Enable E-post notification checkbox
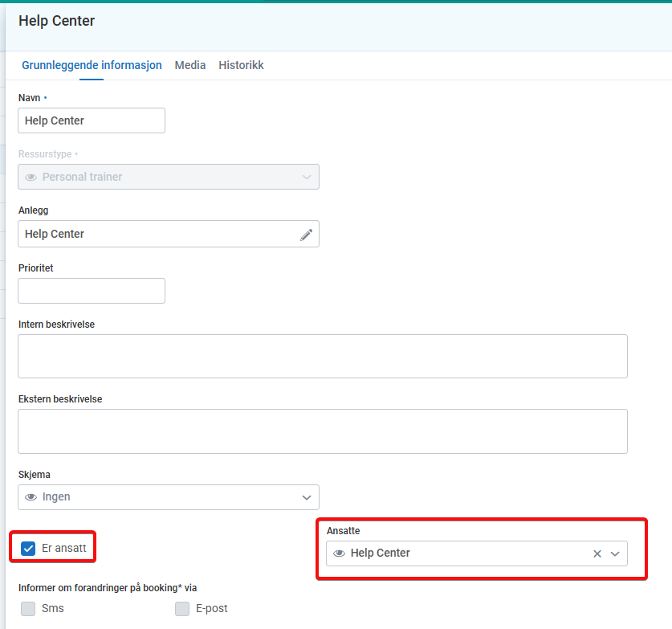Image resolution: width=672 pixels, height=629 pixels. pos(182,608)
